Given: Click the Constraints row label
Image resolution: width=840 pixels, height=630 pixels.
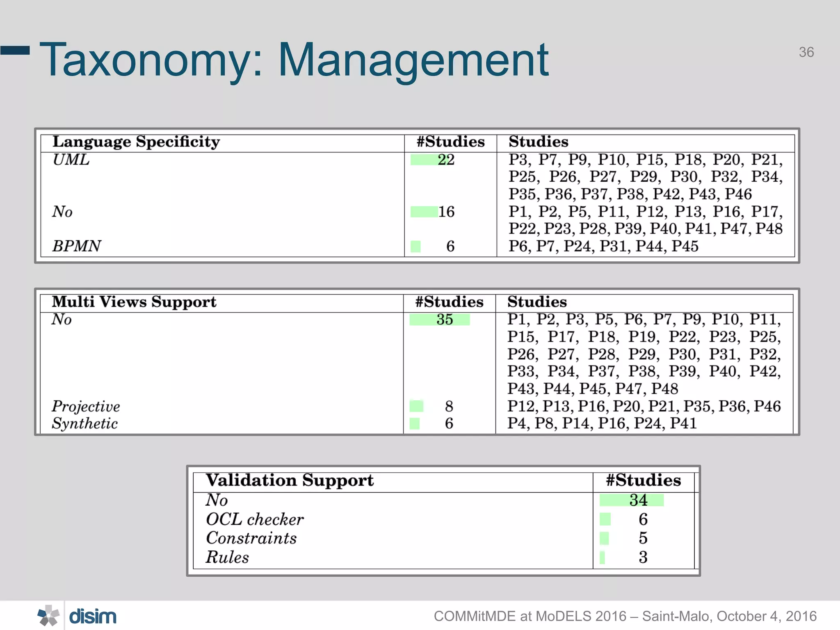Looking at the screenshot, I should pos(251,538).
